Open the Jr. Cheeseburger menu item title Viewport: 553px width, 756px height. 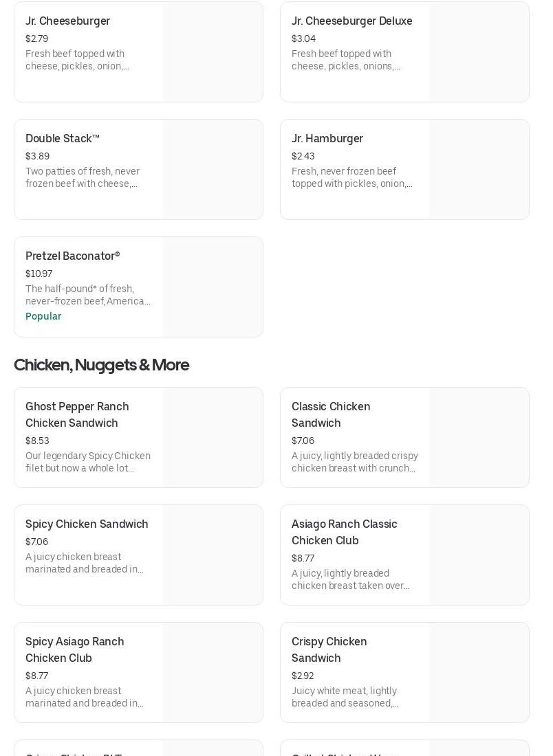(x=67, y=21)
